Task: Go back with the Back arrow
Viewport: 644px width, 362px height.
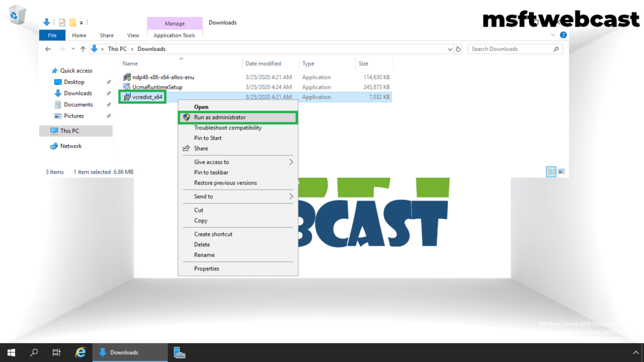Action: (48, 49)
